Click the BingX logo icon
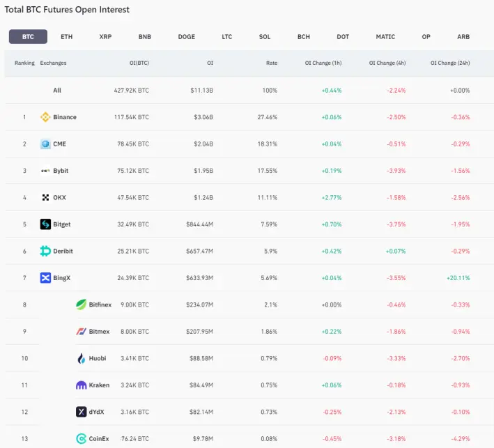 (x=45, y=278)
